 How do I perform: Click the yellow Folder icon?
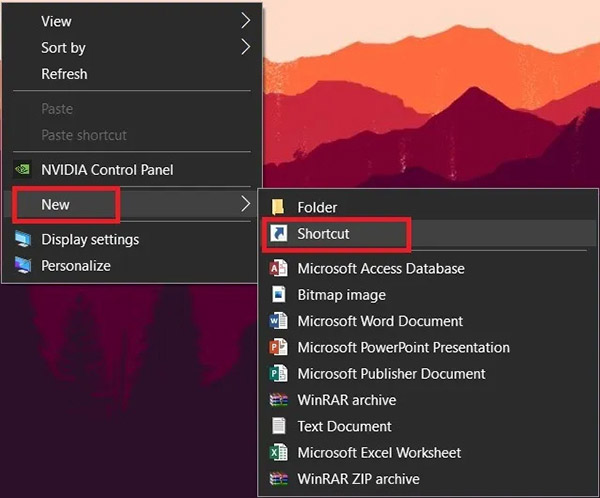278,207
